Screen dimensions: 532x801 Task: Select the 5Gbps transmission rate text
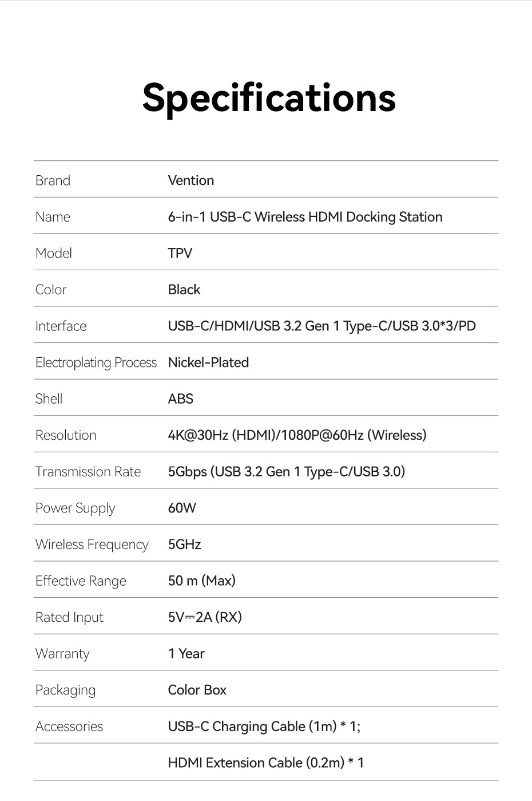287,472
